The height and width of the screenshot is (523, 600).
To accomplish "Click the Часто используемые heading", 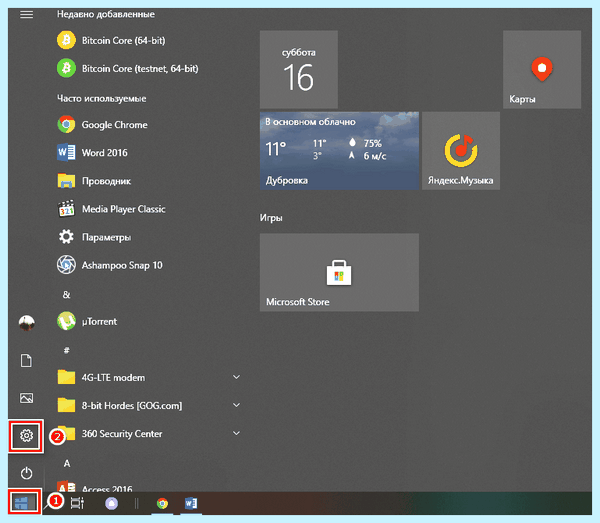I will [101, 98].
